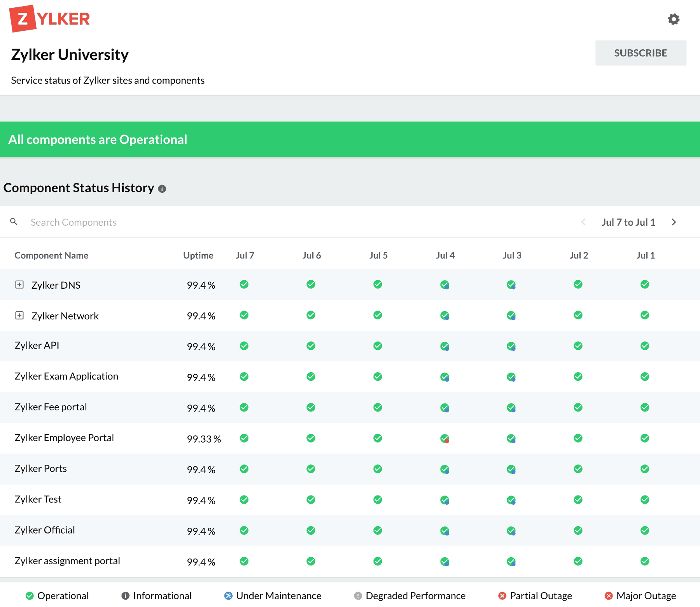Click the Subscribe button

coord(640,53)
